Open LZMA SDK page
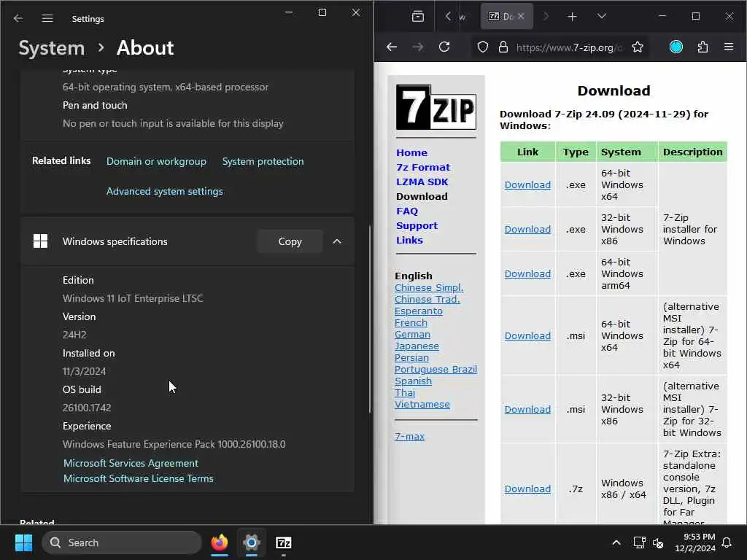Screen dimensions: 747x560 tap(422, 182)
